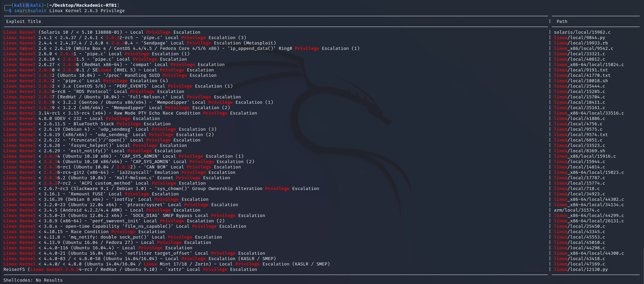Select path linux/local/9844.py
Viewport: 644px width, 284px height.
[x=580, y=38]
